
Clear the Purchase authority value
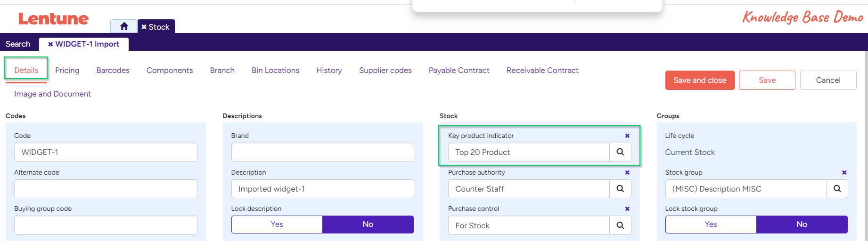click(627, 172)
